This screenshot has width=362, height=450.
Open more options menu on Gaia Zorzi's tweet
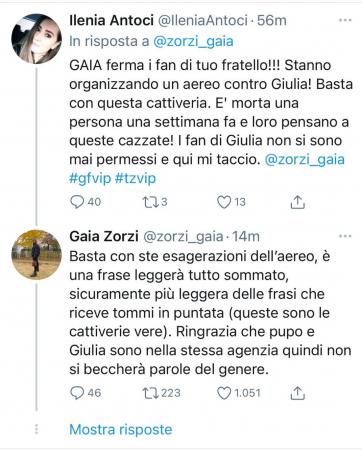point(345,236)
